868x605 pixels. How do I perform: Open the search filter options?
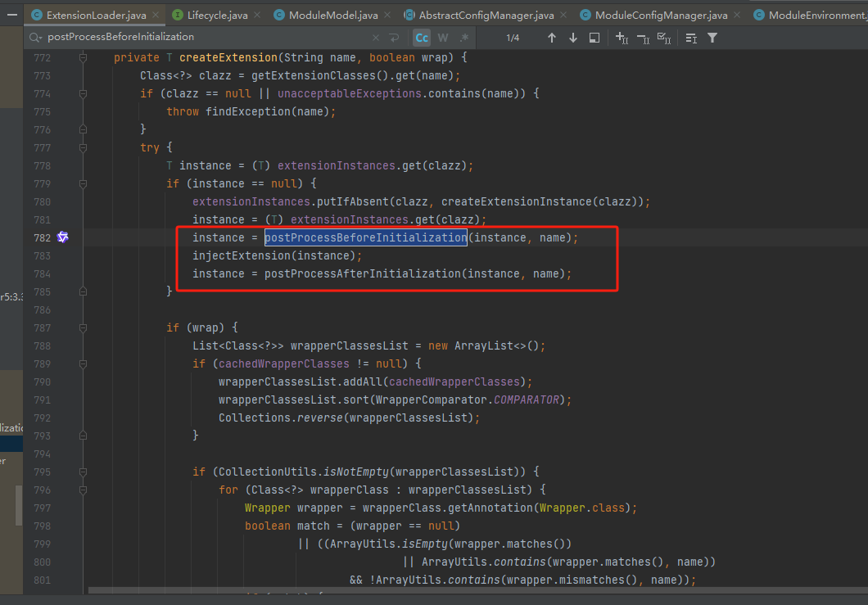712,38
